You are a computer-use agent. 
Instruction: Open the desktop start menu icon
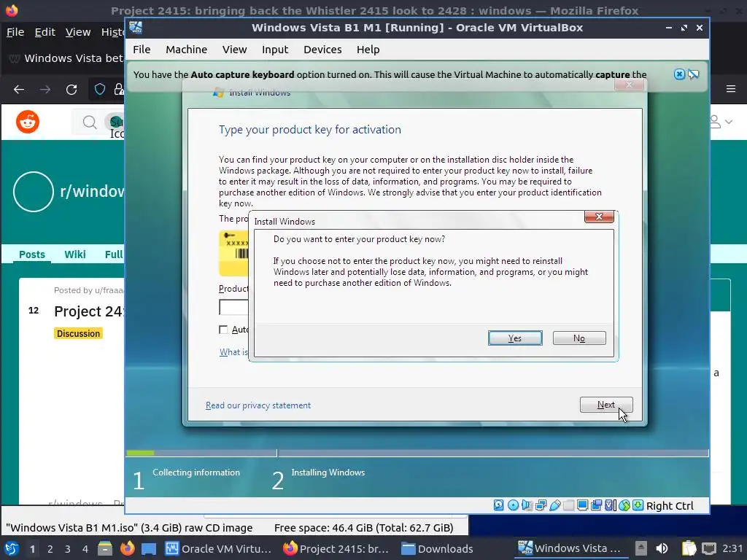coord(12,548)
